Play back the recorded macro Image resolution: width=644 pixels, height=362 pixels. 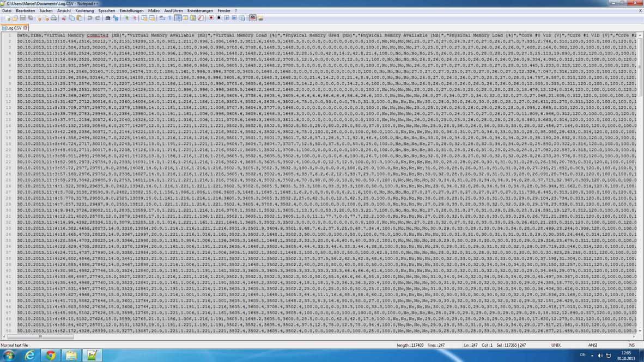click(226, 18)
